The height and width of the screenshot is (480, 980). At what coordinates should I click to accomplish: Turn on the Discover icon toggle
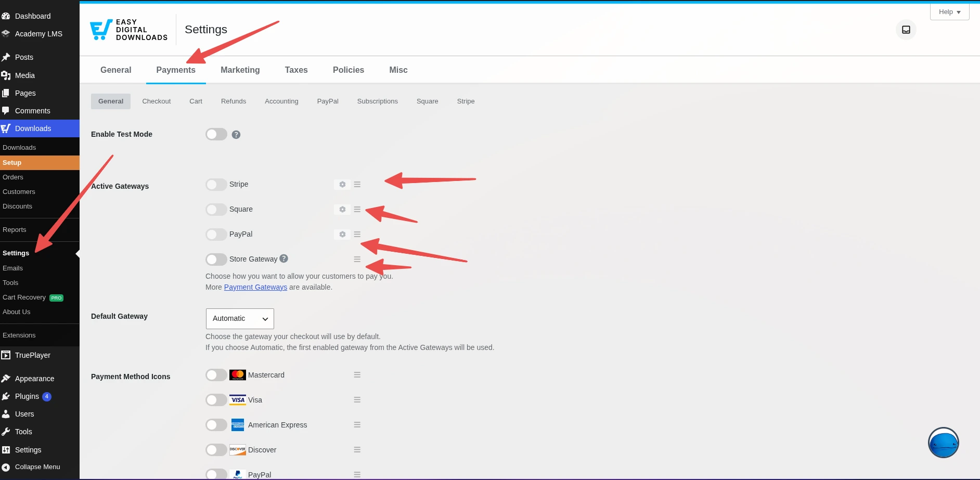pos(216,450)
